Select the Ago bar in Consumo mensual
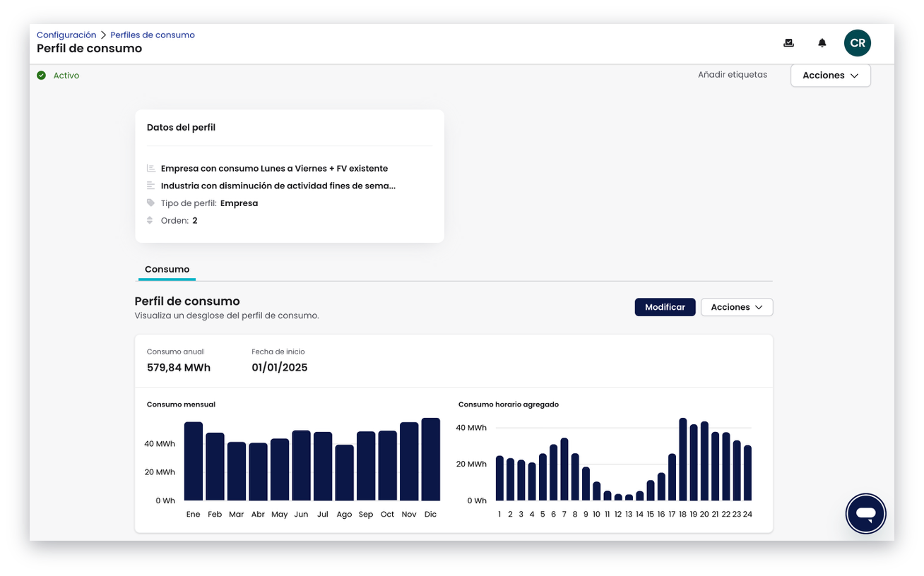Viewport: 924px width, 576px height. pos(344,473)
